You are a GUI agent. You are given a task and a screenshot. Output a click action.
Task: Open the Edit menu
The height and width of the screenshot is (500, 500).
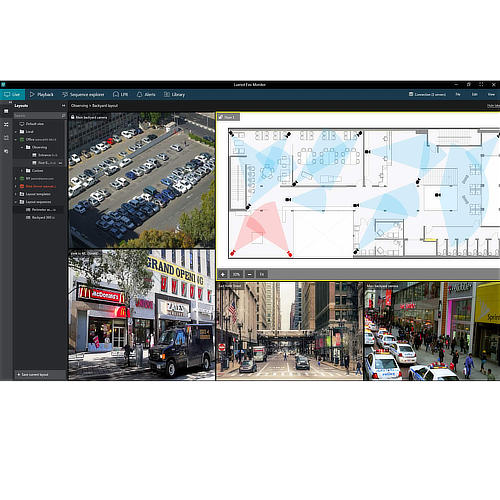pyautogui.click(x=474, y=95)
